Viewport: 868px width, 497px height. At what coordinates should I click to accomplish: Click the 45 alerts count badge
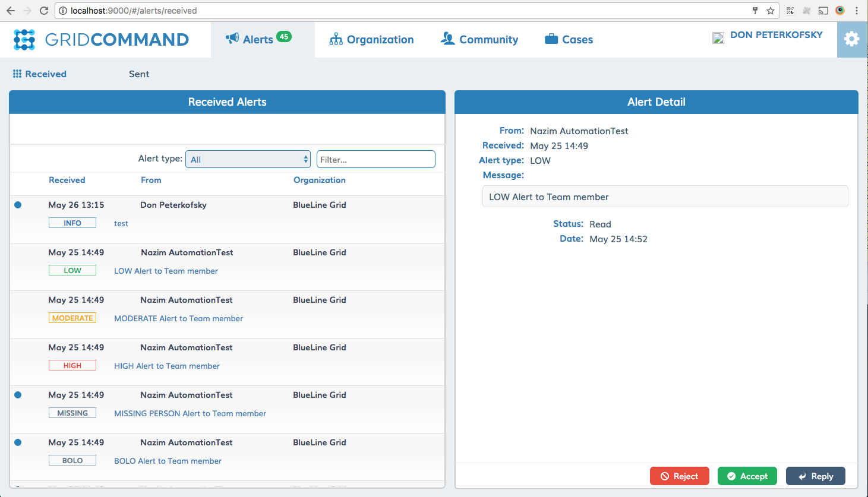[x=284, y=37]
